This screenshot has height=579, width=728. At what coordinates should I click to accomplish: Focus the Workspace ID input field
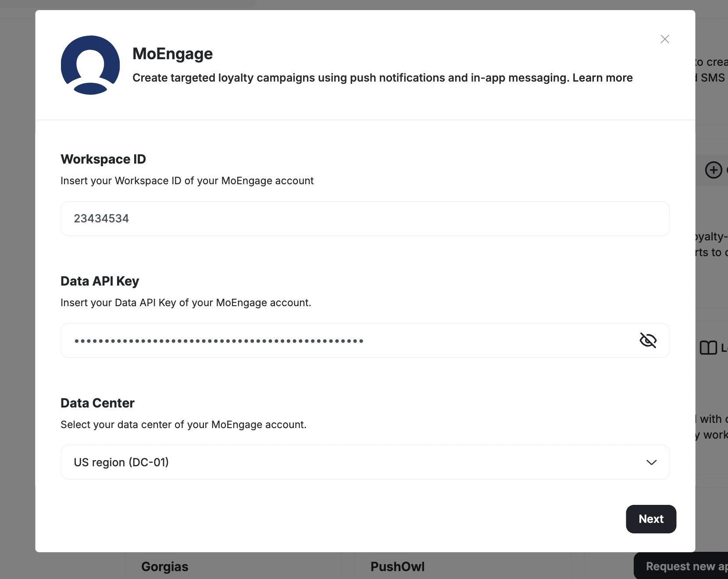tap(365, 218)
